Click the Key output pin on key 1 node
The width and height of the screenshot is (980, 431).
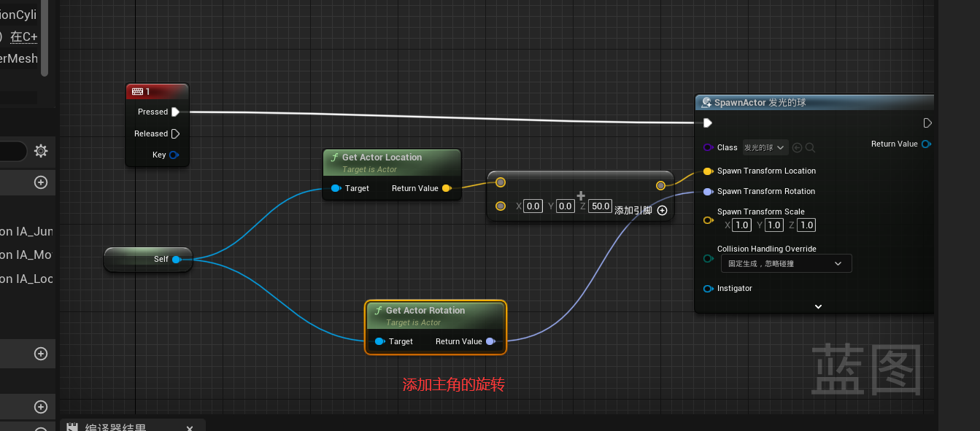pos(174,155)
